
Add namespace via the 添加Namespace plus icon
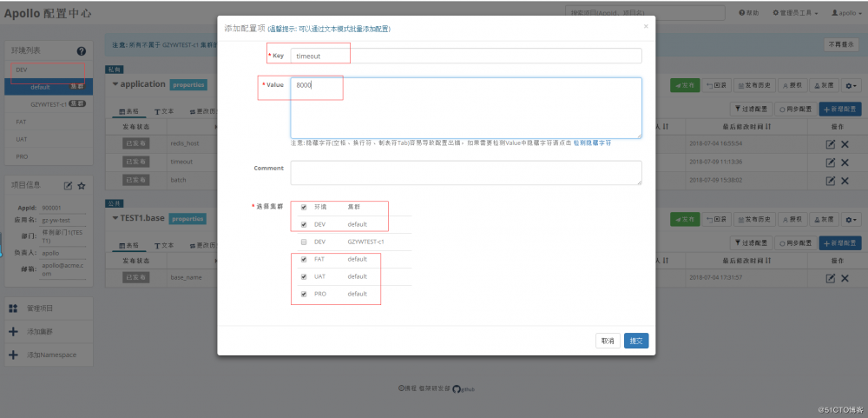(14, 355)
